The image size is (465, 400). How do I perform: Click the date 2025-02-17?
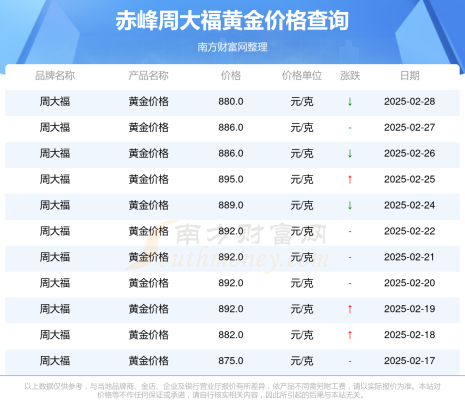(x=409, y=361)
